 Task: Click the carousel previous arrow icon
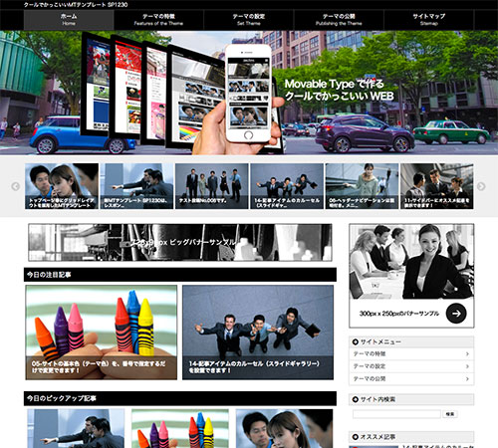coord(15,186)
